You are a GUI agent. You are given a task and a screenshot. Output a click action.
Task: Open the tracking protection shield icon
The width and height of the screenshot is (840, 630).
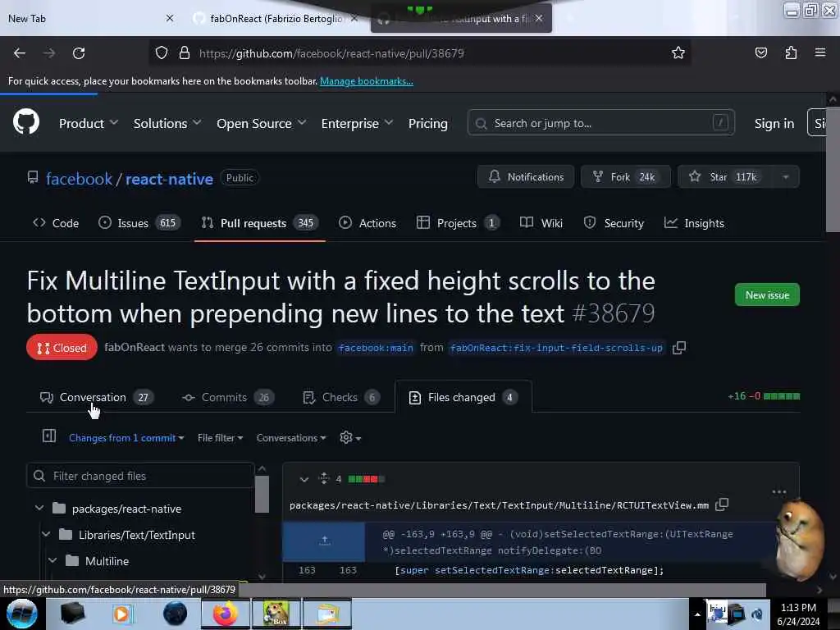162,53
